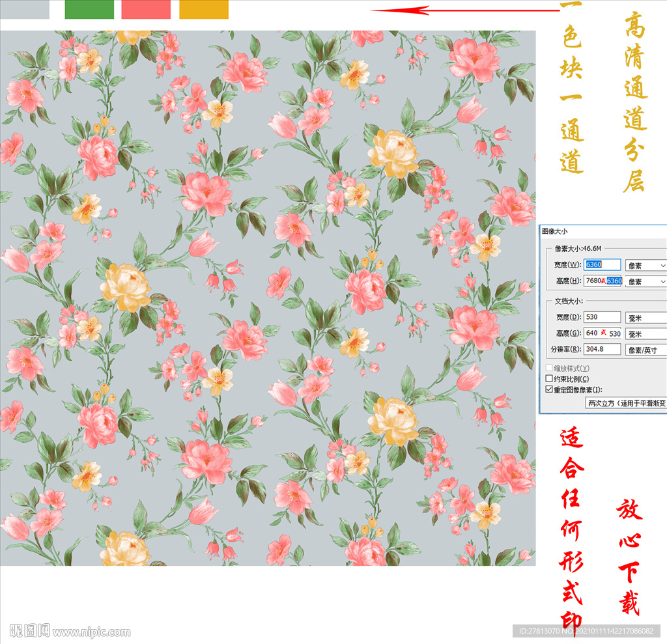The height and width of the screenshot is (644, 667).
Task: Click the pixel height field showing 7680
Action: coord(603,281)
